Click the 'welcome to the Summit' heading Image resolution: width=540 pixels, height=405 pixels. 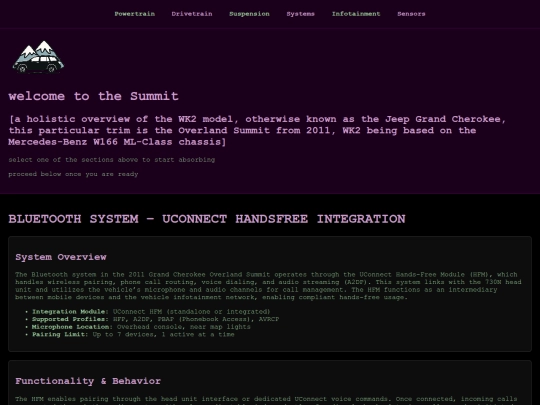pyautogui.click(x=93, y=96)
